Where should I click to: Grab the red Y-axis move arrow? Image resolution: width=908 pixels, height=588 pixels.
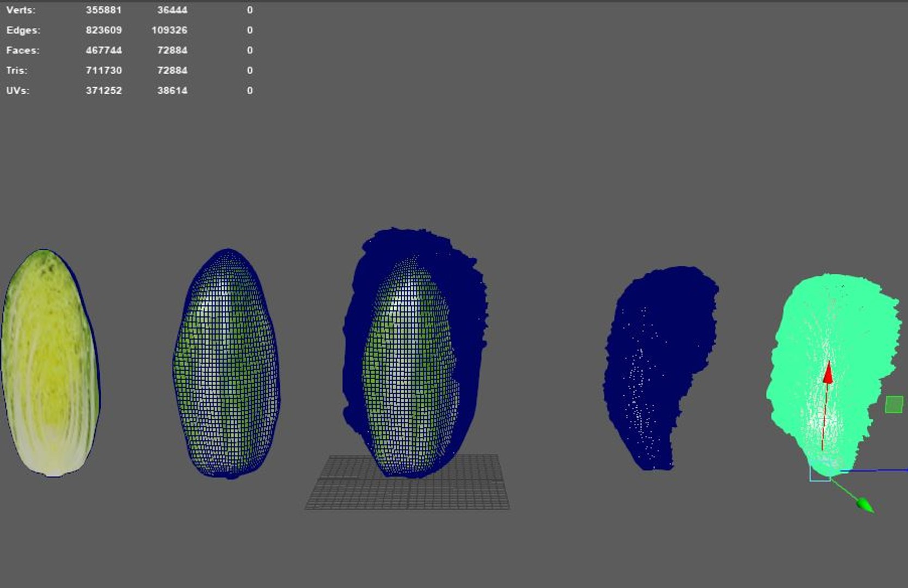tap(827, 373)
